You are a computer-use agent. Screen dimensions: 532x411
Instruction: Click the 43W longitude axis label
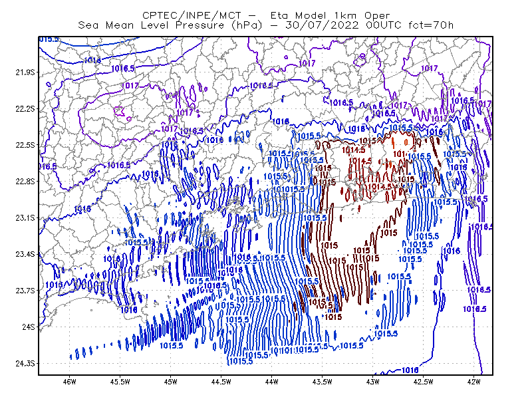[373, 382]
